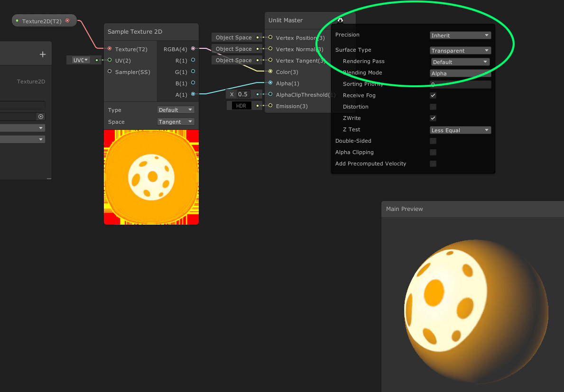Open the Unlit Master gear settings icon
This screenshot has width=564, height=392.
[x=340, y=20]
